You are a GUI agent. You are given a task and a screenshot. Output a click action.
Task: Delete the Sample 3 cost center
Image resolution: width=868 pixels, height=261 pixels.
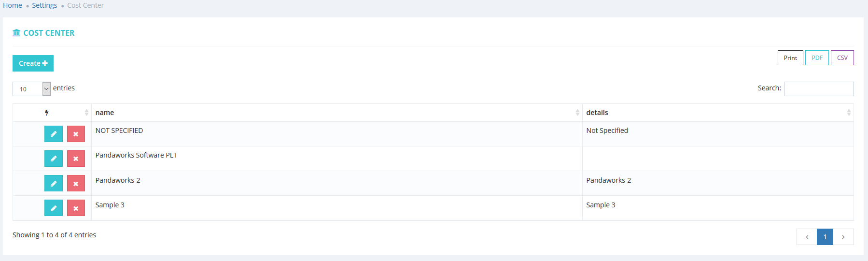[x=76, y=208]
